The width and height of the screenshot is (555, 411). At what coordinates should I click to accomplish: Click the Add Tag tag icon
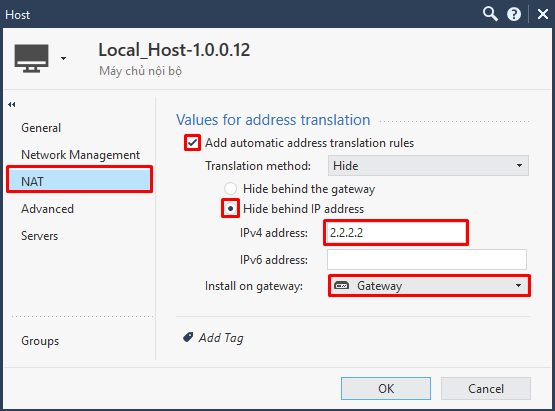(x=188, y=337)
